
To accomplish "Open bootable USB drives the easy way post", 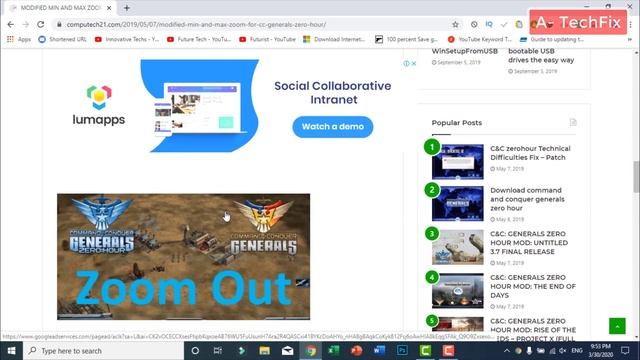I will 541,56.
